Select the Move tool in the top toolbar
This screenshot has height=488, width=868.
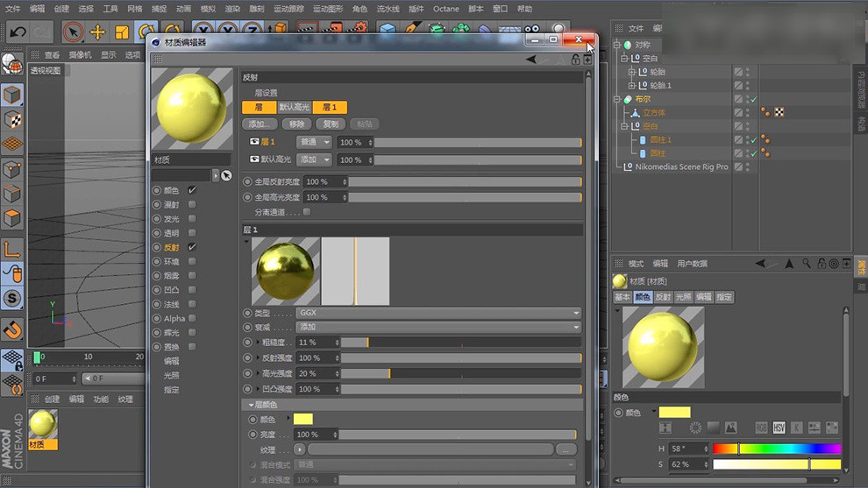click(x=97, y=32)
